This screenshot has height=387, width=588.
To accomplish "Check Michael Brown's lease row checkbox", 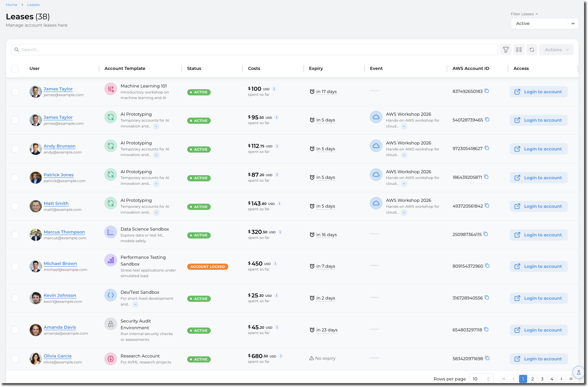I will (x=15, y=266).
